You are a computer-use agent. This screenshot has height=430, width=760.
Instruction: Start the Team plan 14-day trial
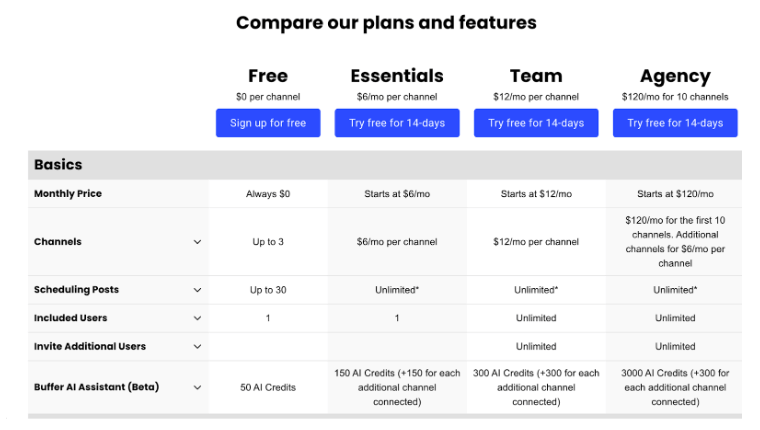(536, 123)
